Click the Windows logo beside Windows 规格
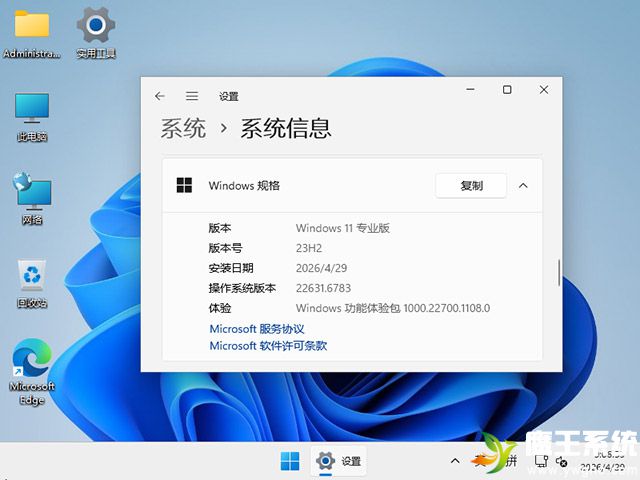 (184, 185)
